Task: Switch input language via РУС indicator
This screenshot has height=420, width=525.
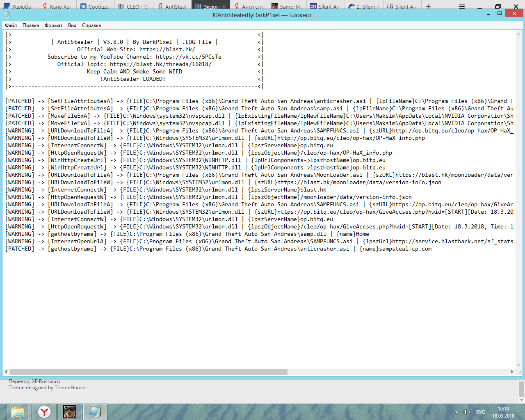Action: [x=481, y=412]
